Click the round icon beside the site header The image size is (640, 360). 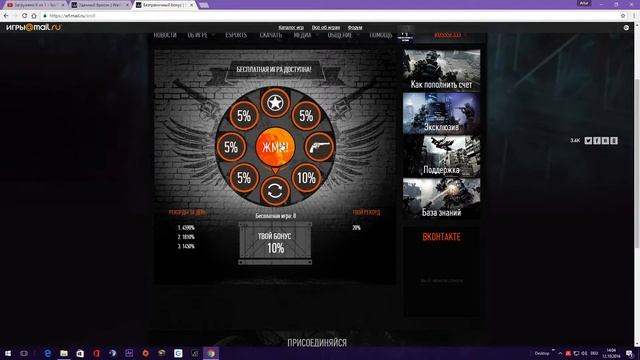(x=626, y=28)
